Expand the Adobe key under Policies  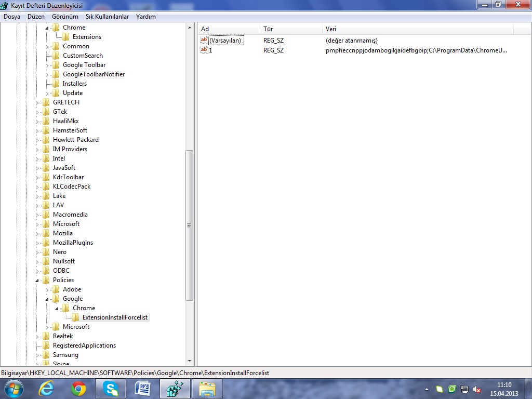click(47, 290)
